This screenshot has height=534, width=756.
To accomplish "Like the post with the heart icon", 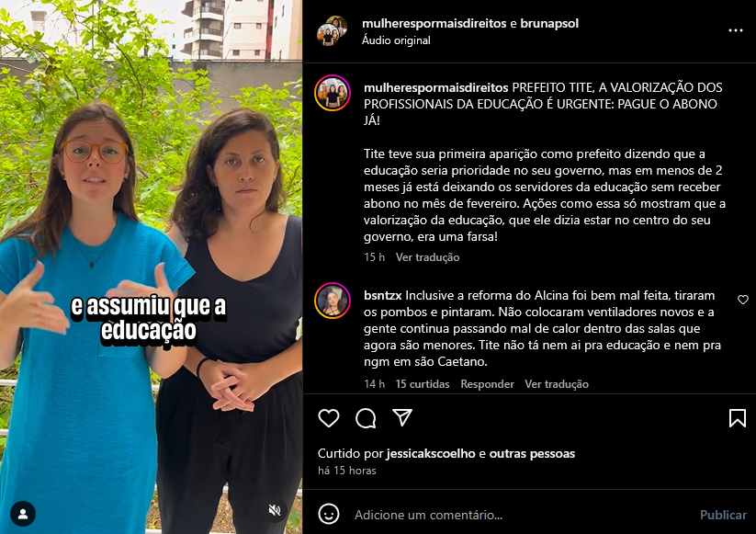I will [x=329, y=418].
